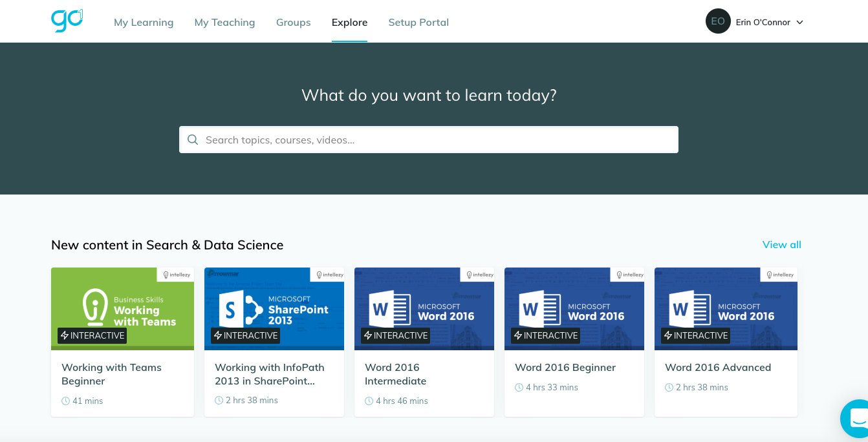The width and height of the screenshot is (868, 442).
Task: Click intellezy badge on Word 2016 Beginner card
Action: [627, 275]
